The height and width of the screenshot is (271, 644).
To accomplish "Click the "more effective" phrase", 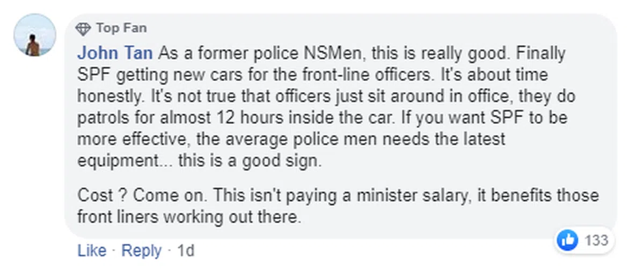I will click(x=125, y=139).
